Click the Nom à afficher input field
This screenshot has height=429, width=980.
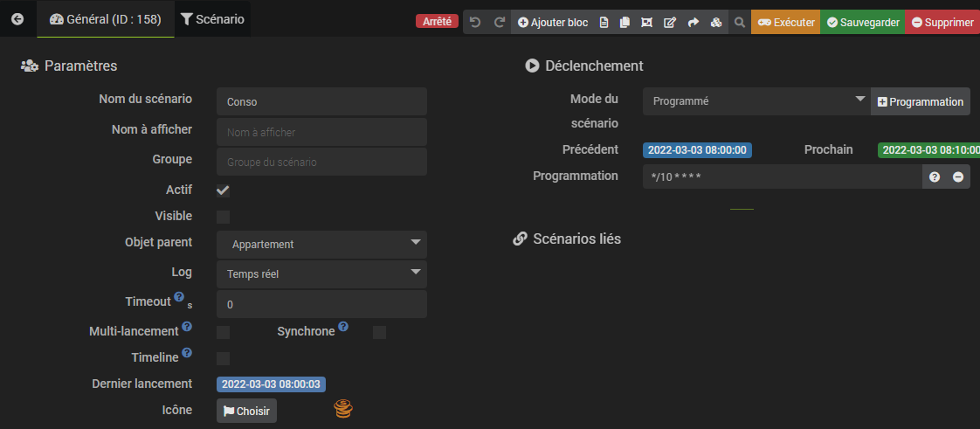(x=321, y=132)
